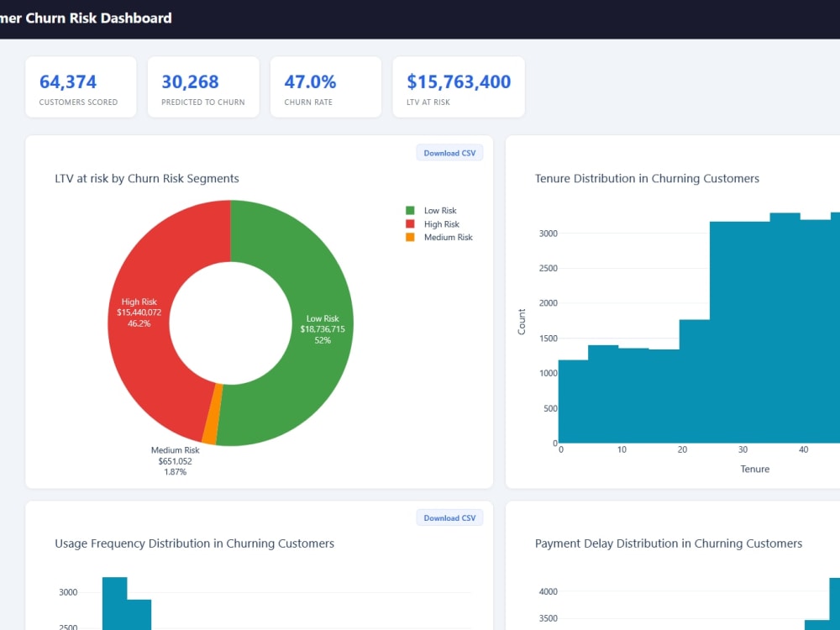Toggle Medium Risk legend entry
This screenshot has width=840, height=630.
(x=439, y=238)
